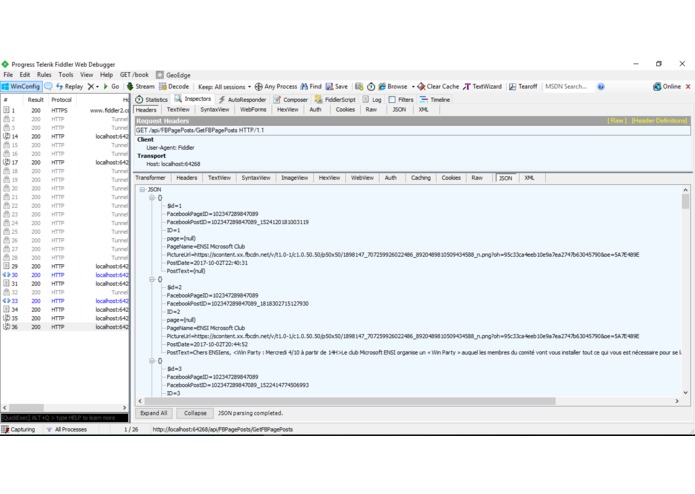Image resolution: width=695 pixels, height=494 pixels.
Task: Select session 14 in the list
Action: (x=65, y=136)
